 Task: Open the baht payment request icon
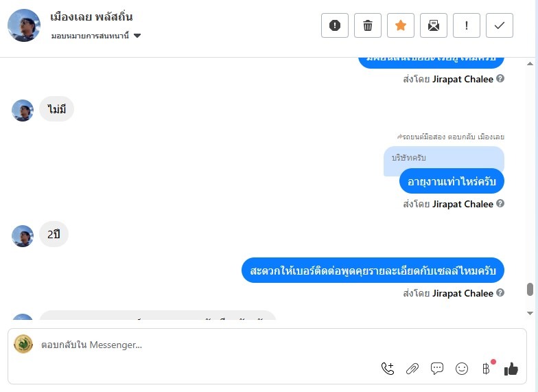point(486,369)
